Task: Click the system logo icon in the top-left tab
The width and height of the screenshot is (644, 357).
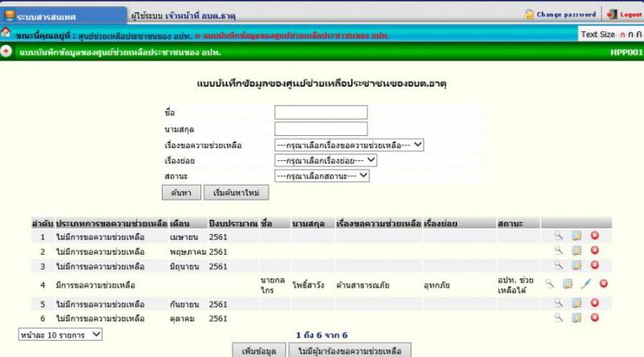Action: (10, 16)
